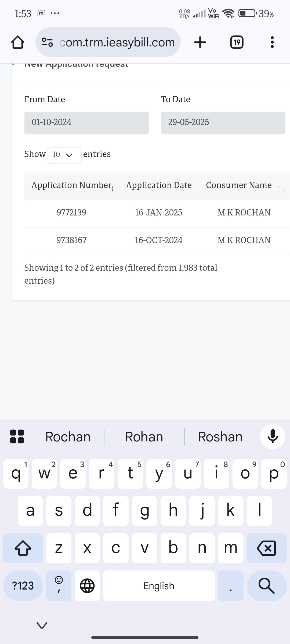Open the To Date field
290x644 pixels.
coord(223,123)
